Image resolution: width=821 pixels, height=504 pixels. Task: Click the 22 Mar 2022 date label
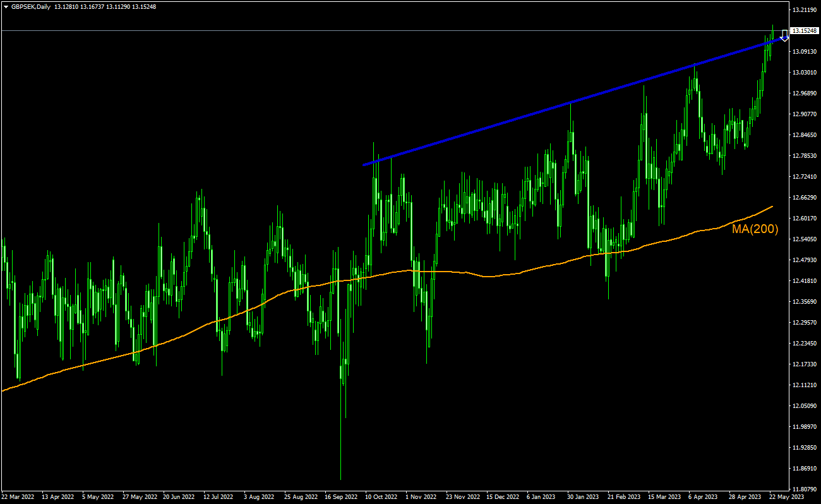(x=19, y=496)
